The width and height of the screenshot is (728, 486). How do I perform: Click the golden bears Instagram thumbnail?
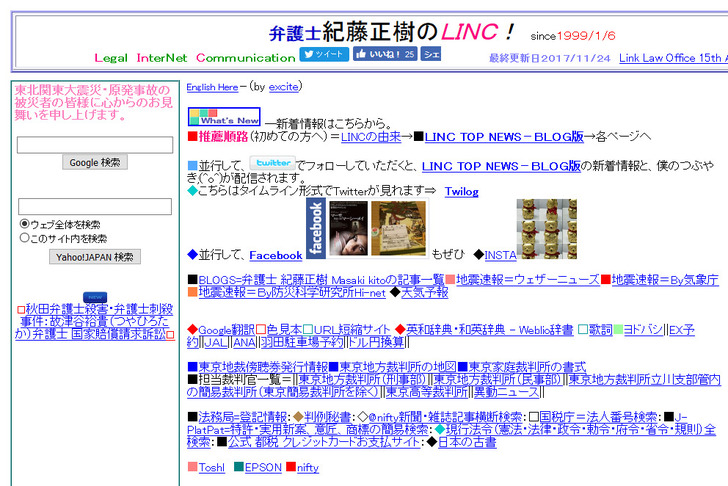coord(546,229)
